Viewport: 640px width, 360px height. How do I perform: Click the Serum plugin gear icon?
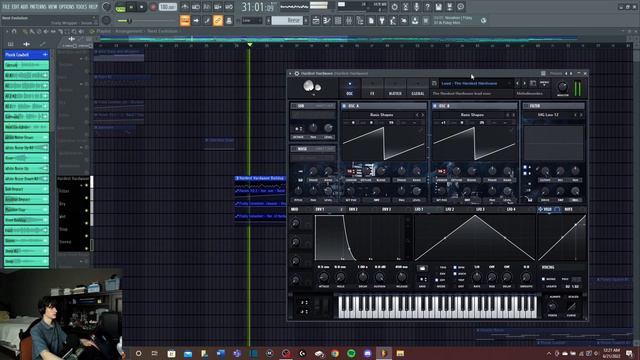297,73
